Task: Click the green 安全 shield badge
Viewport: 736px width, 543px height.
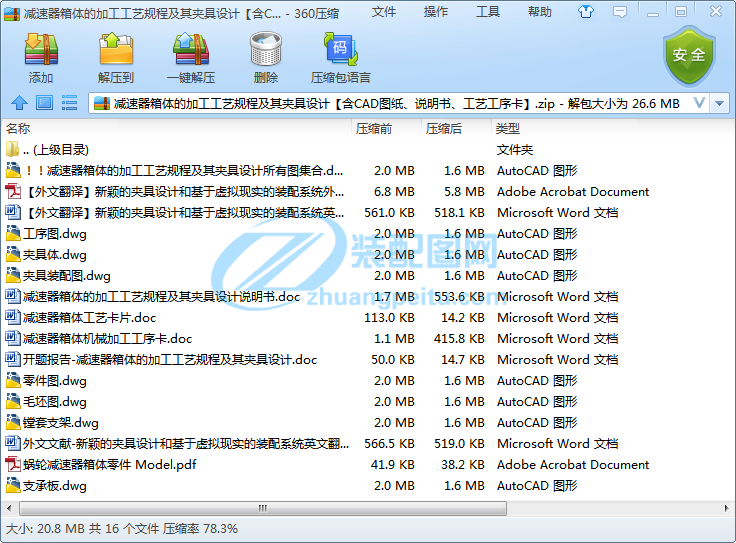Action: pyautogui.click(x=689, y=56)
